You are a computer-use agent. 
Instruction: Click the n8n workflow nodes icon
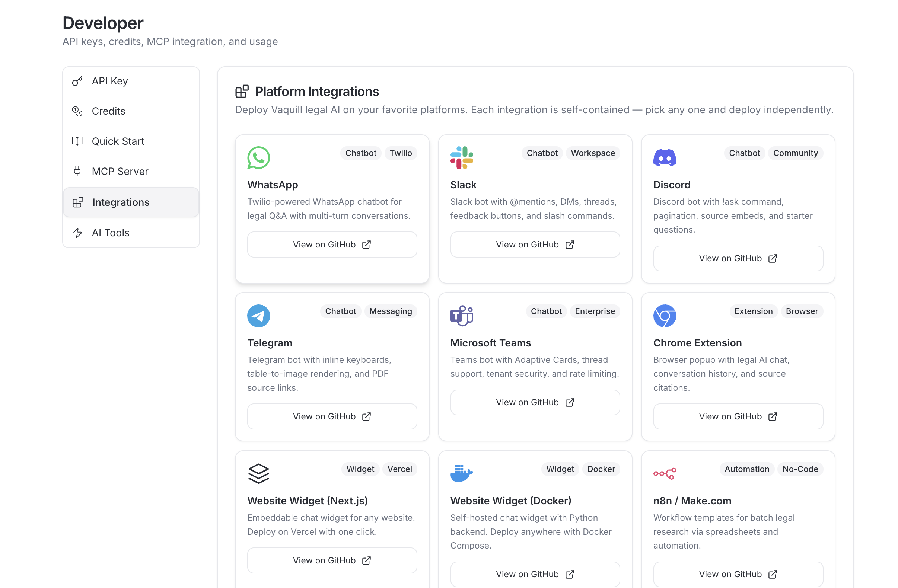click(x=665, y=473)
